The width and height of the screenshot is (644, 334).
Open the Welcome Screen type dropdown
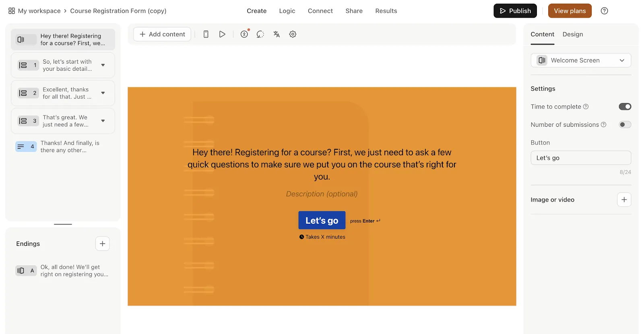point(581,60)
